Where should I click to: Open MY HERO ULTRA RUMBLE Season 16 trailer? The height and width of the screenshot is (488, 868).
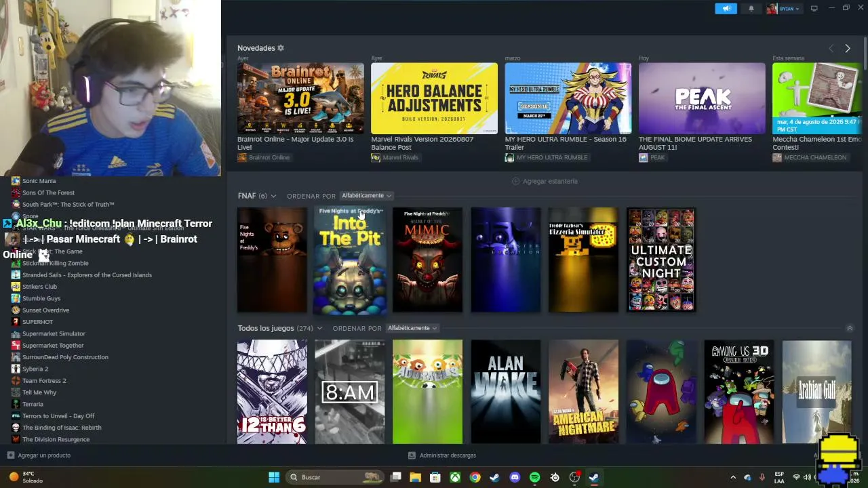(x=568, y=98)
